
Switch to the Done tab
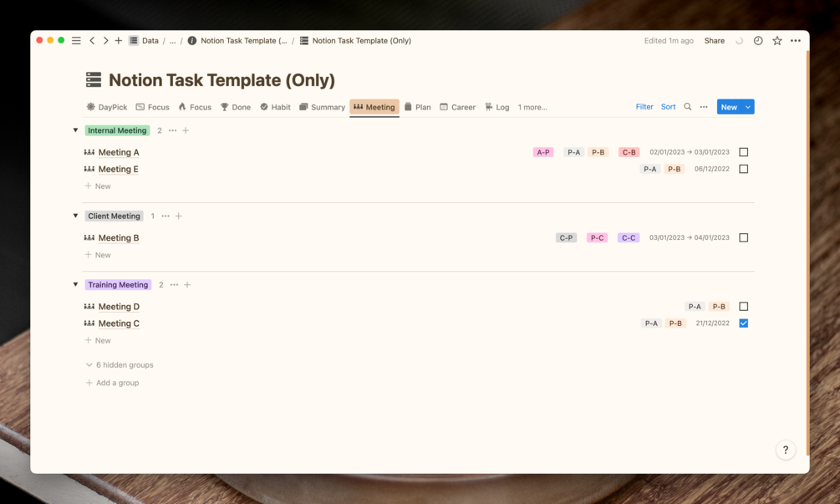click(236, 107)
